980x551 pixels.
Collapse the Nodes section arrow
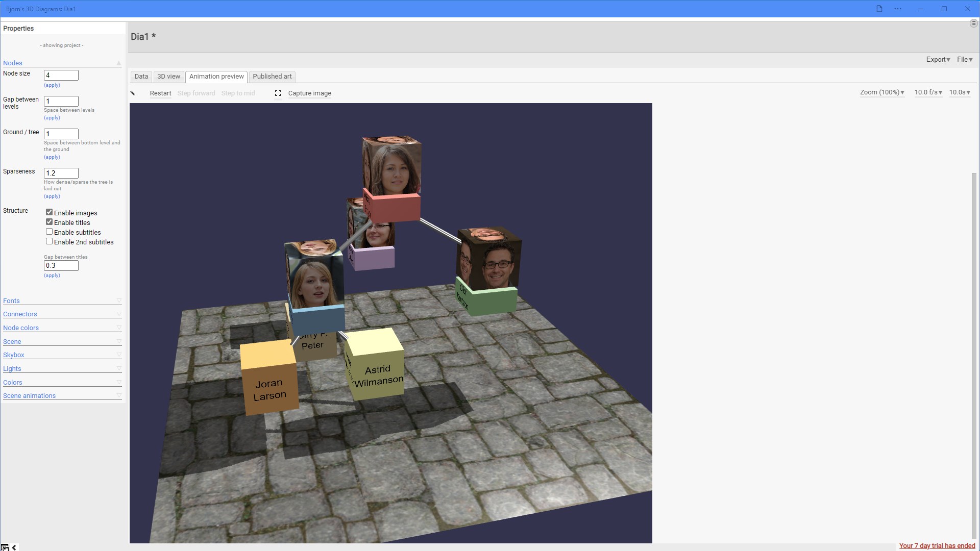click(119, 63)
